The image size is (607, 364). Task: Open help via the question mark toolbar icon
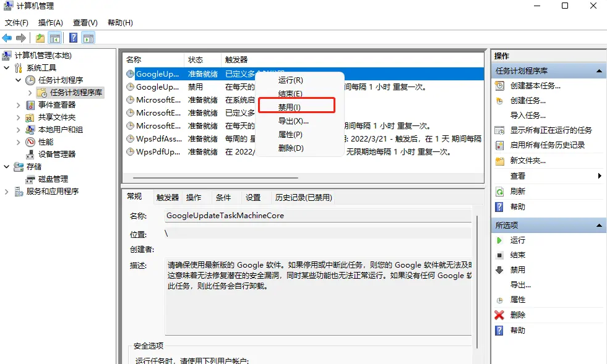(x=73, y=38)
